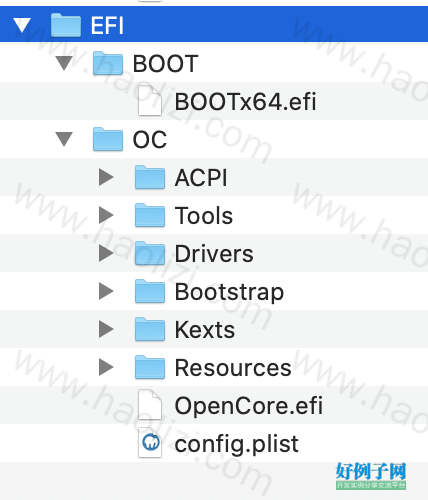Screen dimensions: 428x500
Task: Click the BOOT folder icon
Action: click(108, 63)
